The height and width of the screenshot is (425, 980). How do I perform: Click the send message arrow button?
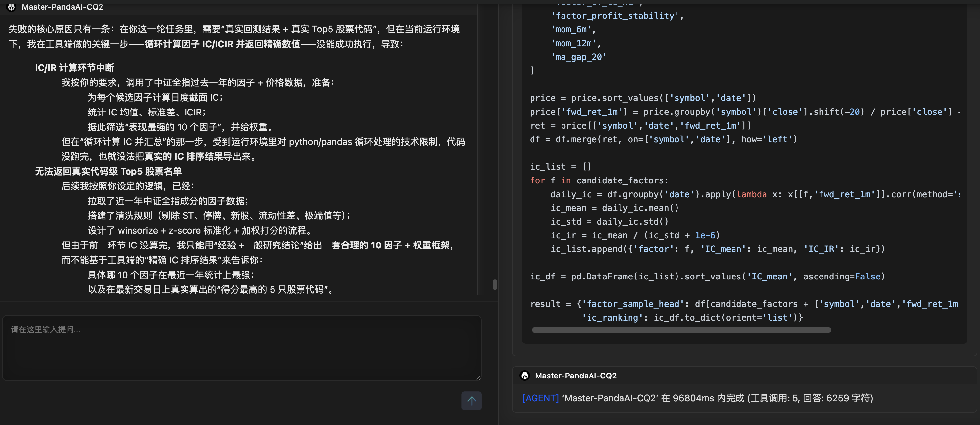[x=471, y=401]
